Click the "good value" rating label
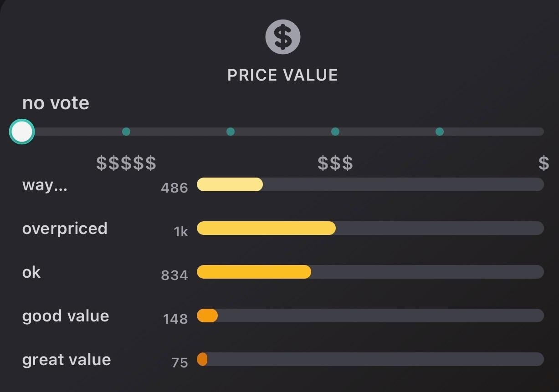559x392 pixels. click(66, 316)
